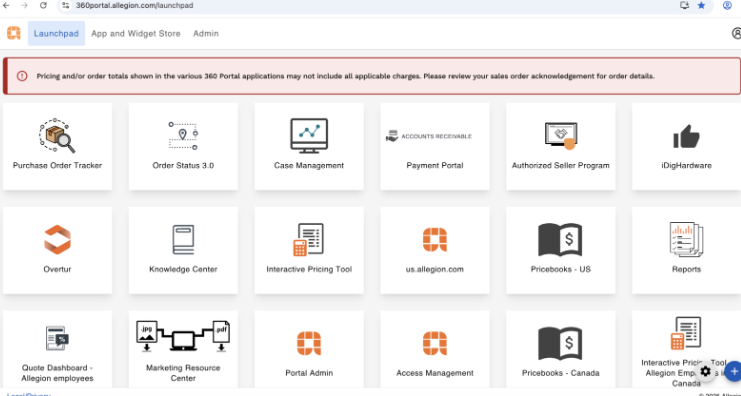Open the browser profile avatar icon

click(728, 5)
